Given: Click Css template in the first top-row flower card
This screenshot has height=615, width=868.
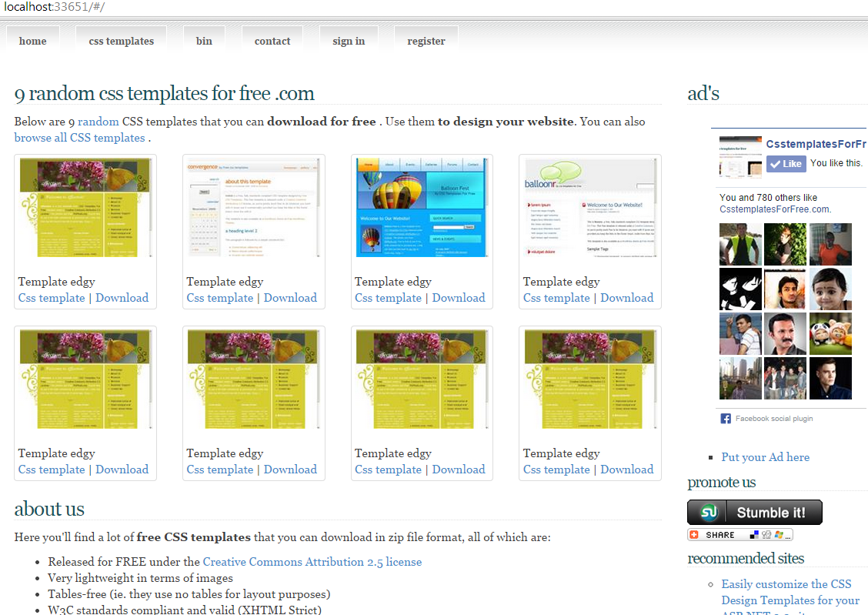Looking at the screenshot, I should pos(52,298).
